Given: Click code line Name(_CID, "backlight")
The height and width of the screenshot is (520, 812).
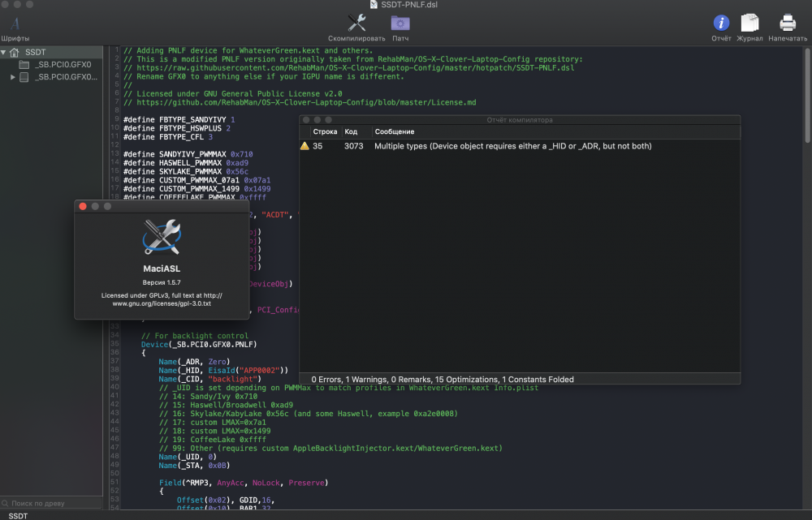Looking at the screenshot, I should click(x=209, y=379).
